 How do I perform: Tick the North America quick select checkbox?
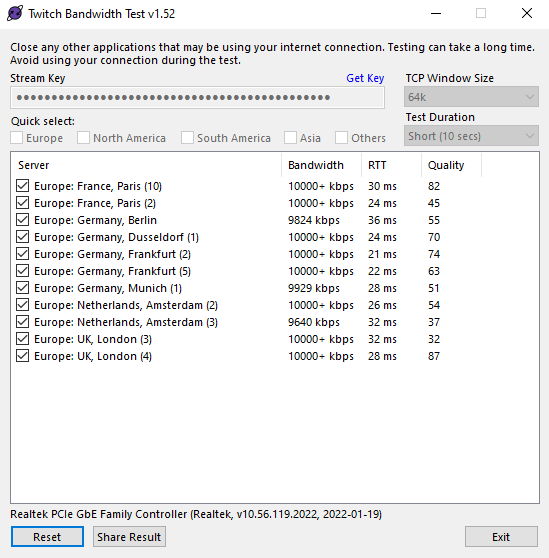coord(83,138)
